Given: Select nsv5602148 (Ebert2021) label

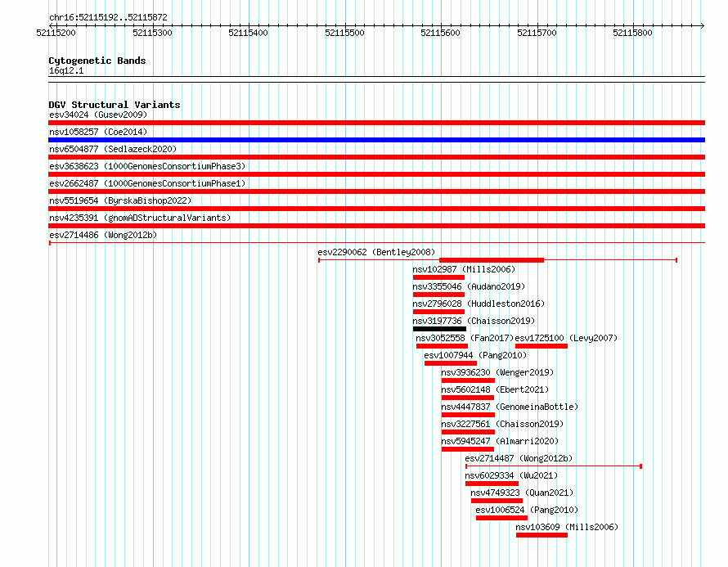Looking at the screenshot, I should click(495, 389).
